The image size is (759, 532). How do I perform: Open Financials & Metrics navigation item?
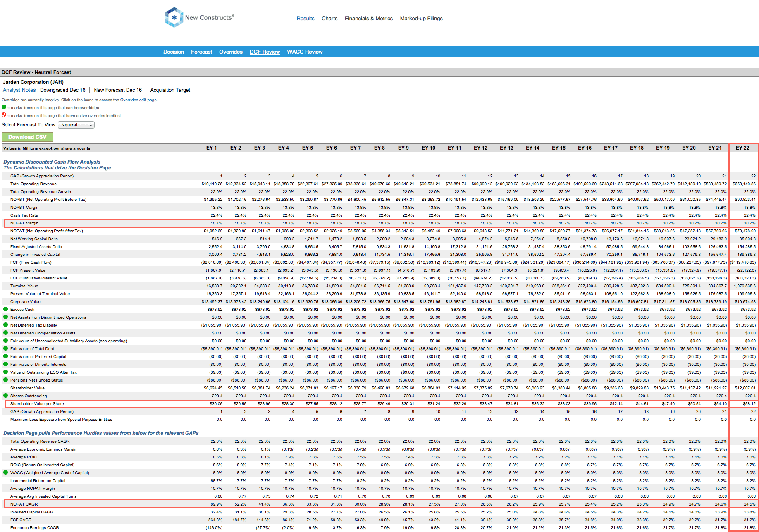point(369,18)
